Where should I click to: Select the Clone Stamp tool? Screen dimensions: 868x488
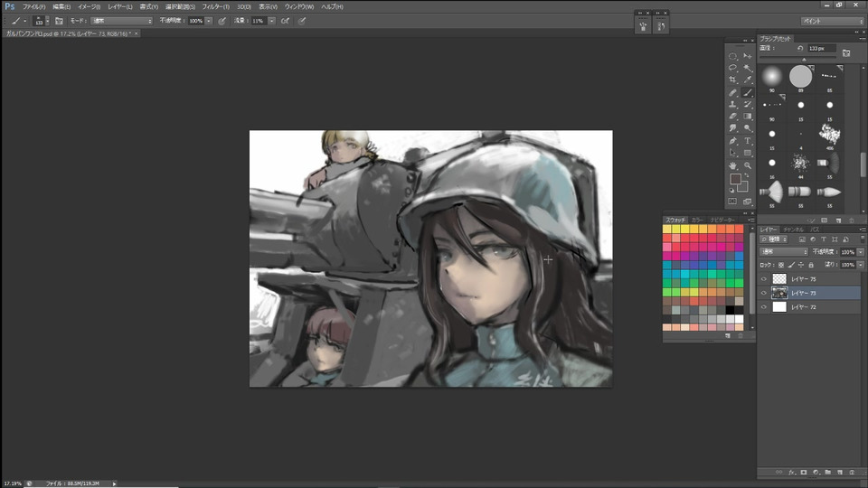tap(732, 104)
